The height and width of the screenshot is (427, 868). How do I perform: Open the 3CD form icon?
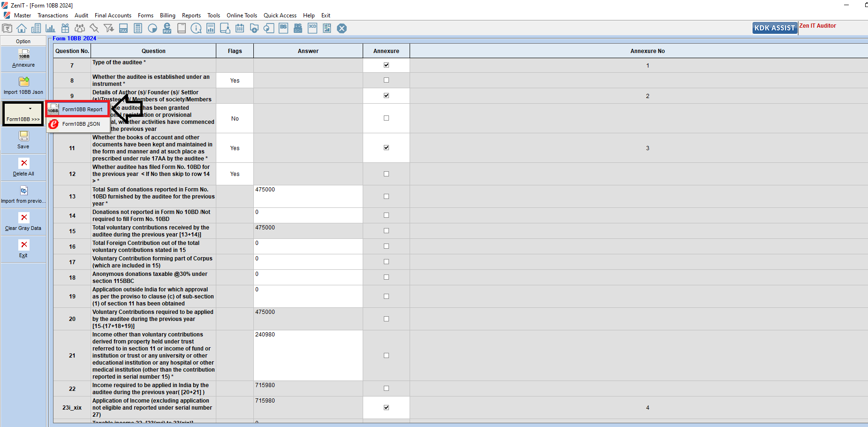click(312, 29)
